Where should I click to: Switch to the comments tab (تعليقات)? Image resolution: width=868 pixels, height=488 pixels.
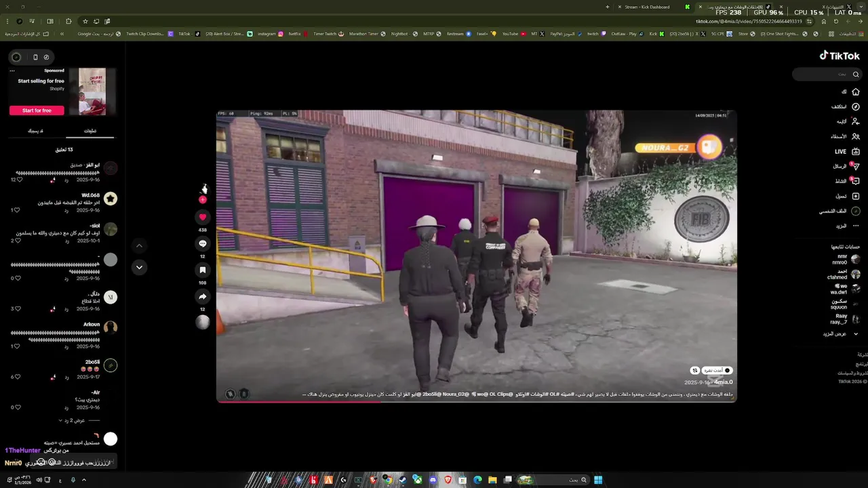click(x=90, y=131)
